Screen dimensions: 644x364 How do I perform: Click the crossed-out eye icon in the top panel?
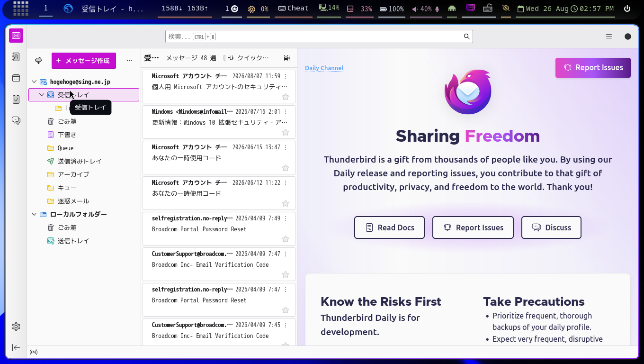(506, 9)
